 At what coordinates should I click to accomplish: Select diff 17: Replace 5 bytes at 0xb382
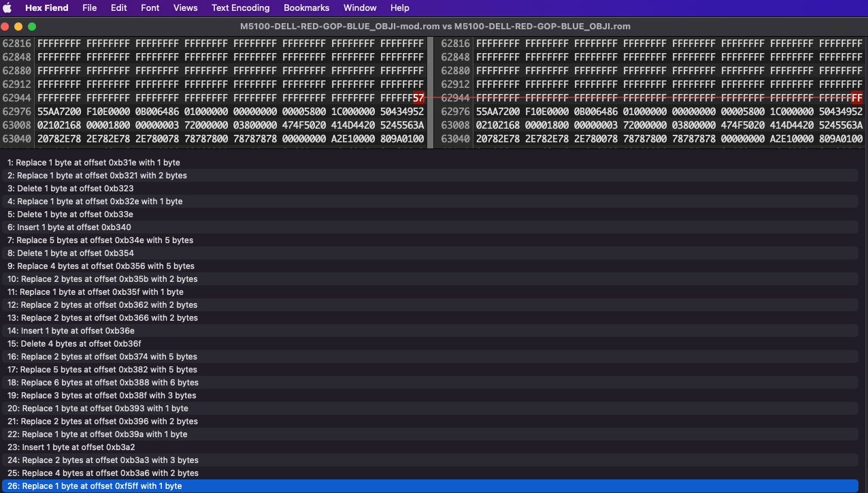coord(430,370)
